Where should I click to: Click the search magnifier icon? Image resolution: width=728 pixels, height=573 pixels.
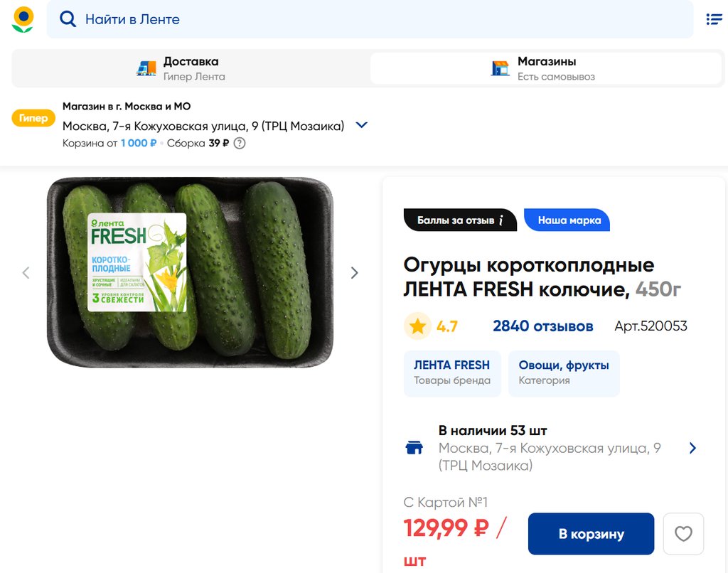[x=68, y=19]
